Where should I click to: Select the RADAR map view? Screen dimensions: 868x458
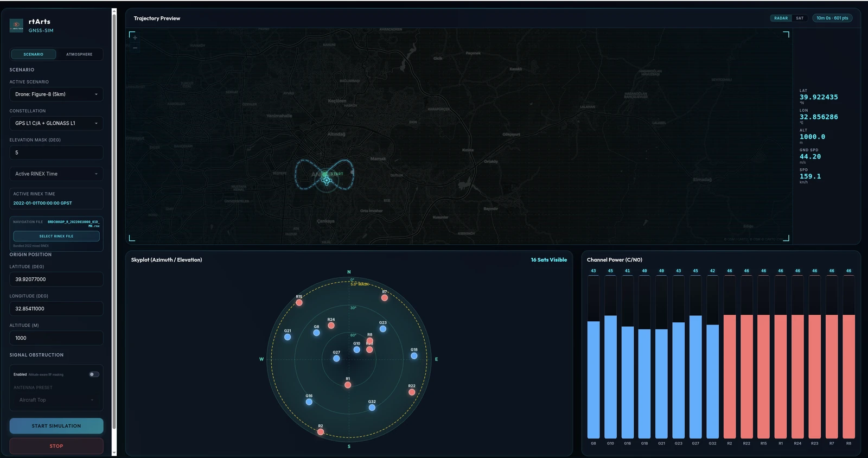[781, 18]
